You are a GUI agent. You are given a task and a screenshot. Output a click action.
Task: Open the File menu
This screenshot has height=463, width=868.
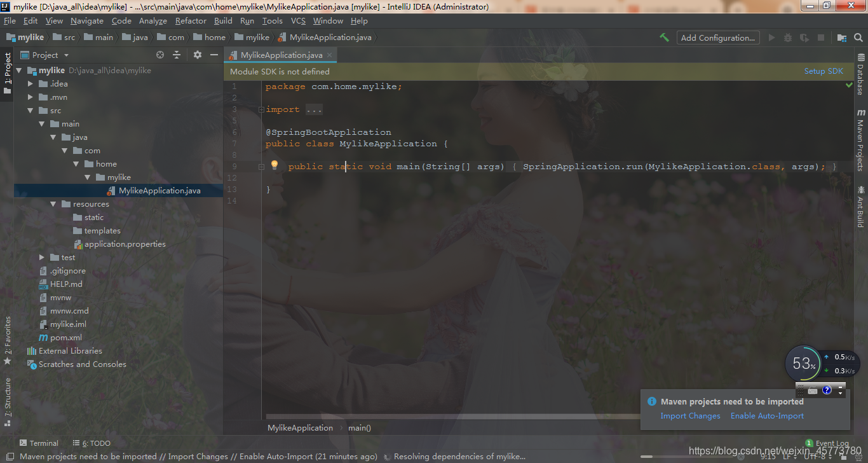[10, 20]
